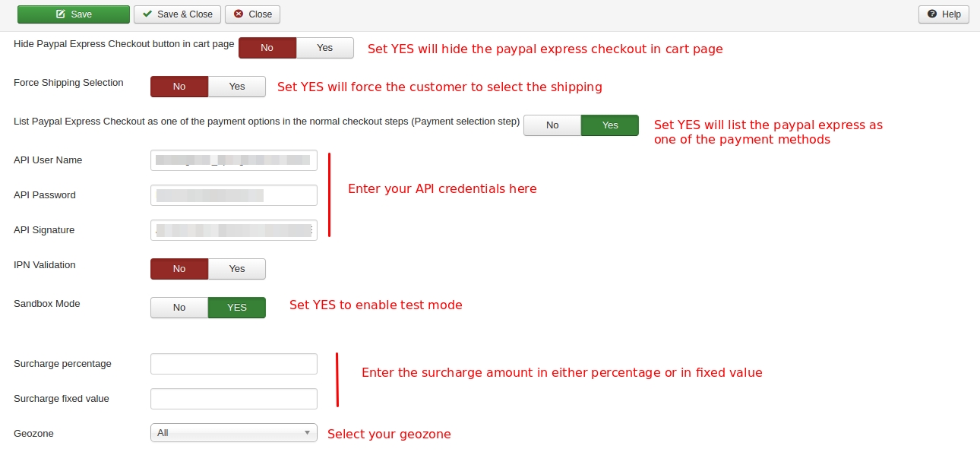Choose Yes for listing Paypal Express payment option
This screenshot has width=980, height=452.
click(x=610, y=125)
